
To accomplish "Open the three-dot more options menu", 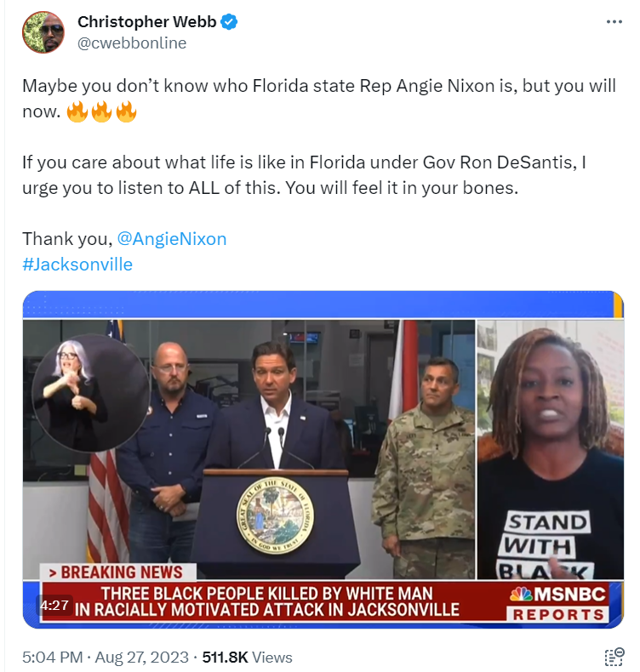I will (614, 21).
